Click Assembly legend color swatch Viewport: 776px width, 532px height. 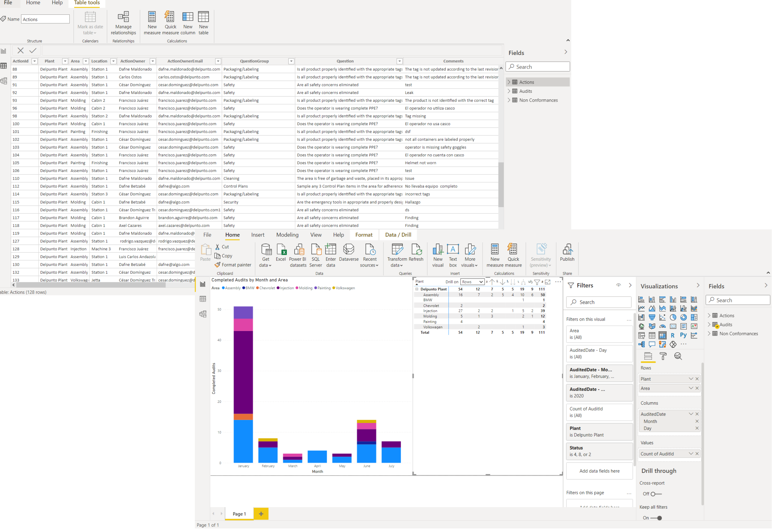(x=223, y=288)
